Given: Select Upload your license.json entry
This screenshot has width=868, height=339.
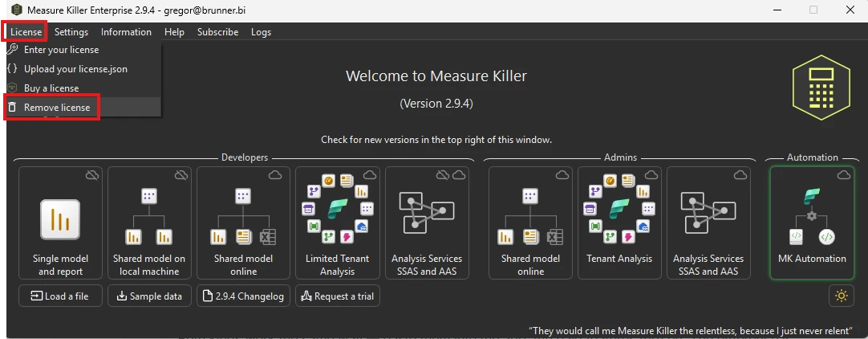Looking at the screenshot, I should [83, 69].
